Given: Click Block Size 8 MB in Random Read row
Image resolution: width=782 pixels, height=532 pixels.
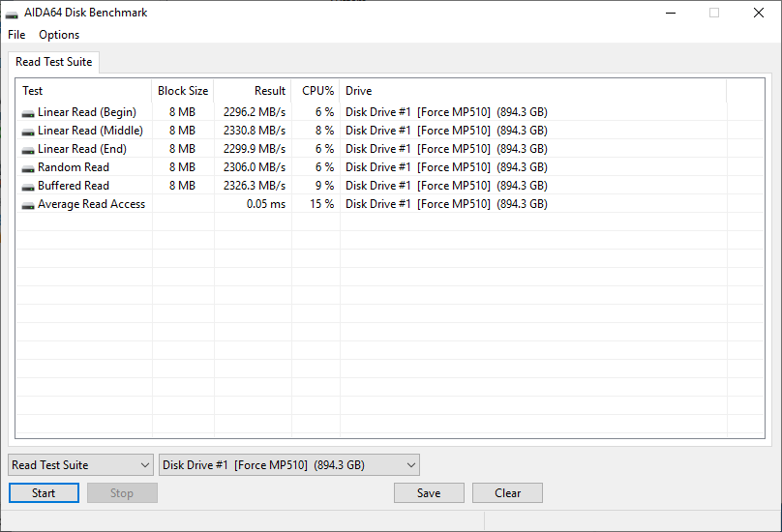Looking at the screenshot, I should click(182, 167).
